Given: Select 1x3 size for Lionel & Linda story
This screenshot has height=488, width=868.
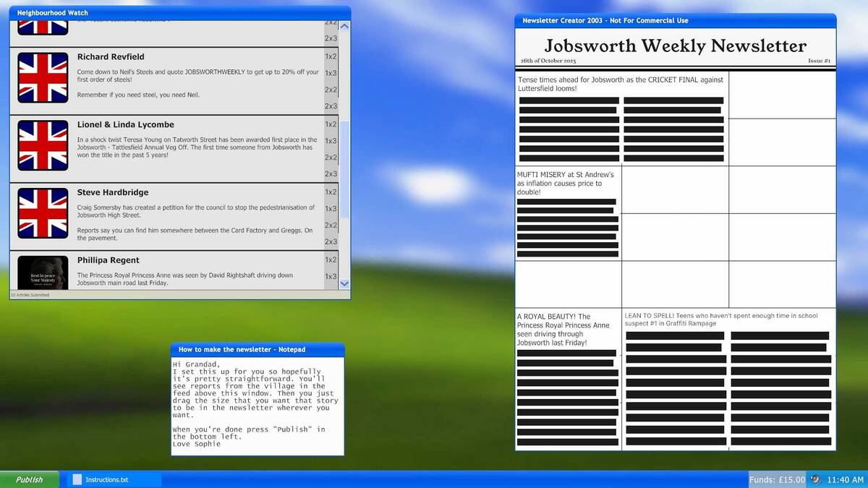Looking at the screenshot, I should pos(331,141).
